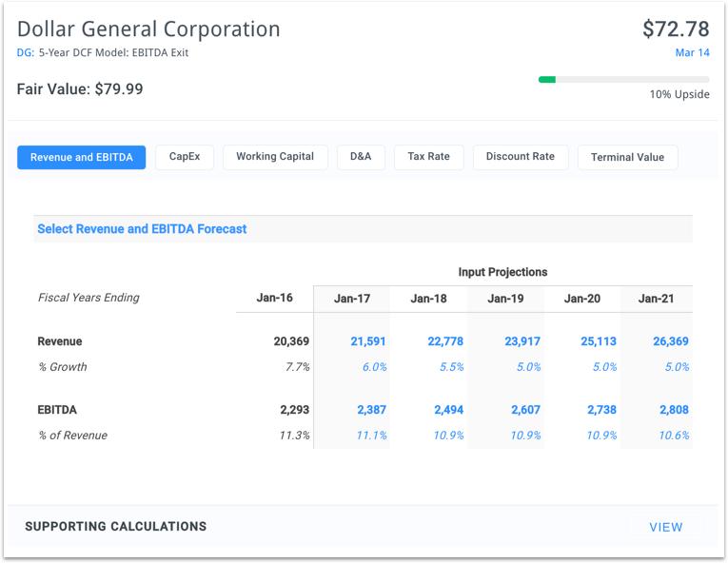Edit Jan-17 EBITDA margin 11.1%
This screenshot has height=563, width=728.
[x=371, y=436]
